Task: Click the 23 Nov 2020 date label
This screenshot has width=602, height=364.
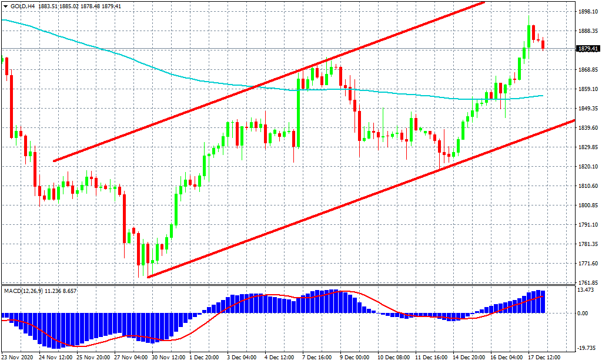Action: click(18, 357)
